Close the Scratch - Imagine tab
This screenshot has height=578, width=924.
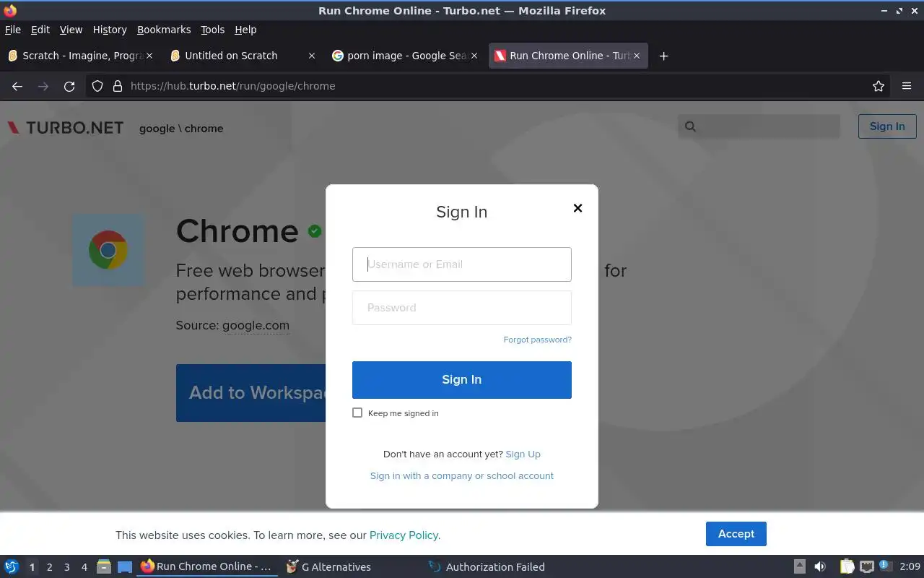pyautogui.click(x=149, y=56)
